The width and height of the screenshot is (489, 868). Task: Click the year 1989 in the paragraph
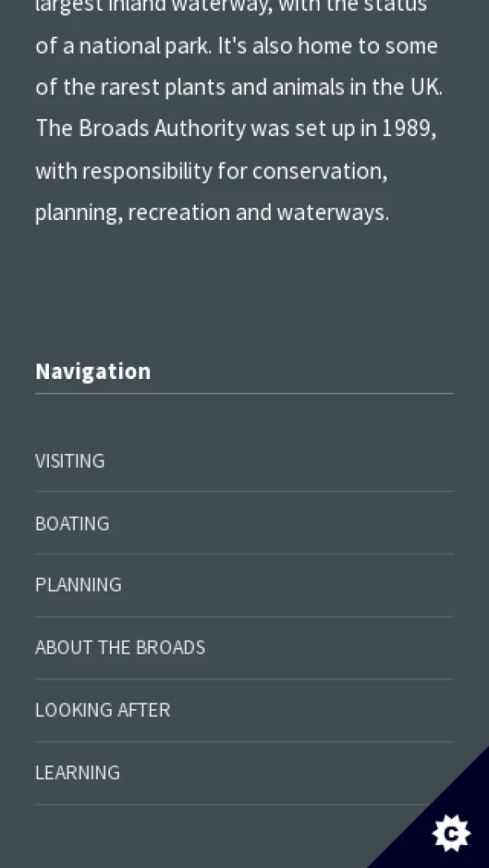click(x=407, y=129)
